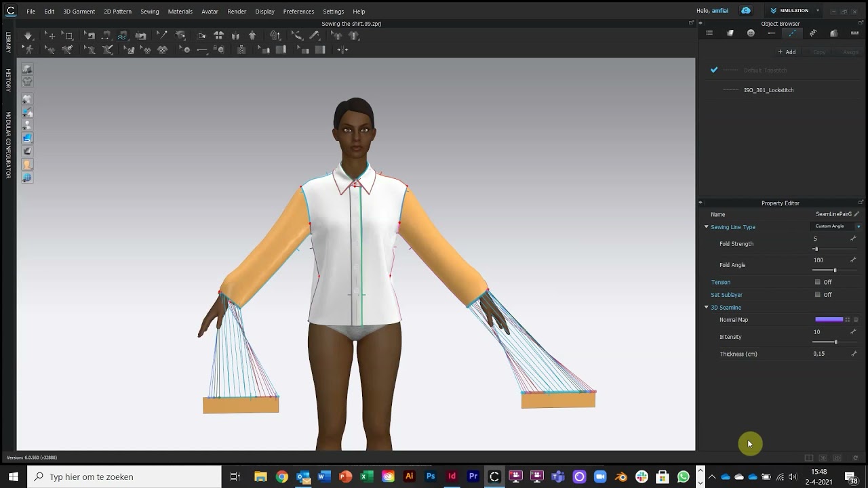The height and width of the screenshot is (488, 868).
Task: Open the Materials menu
Action: (x=180, y=12)
